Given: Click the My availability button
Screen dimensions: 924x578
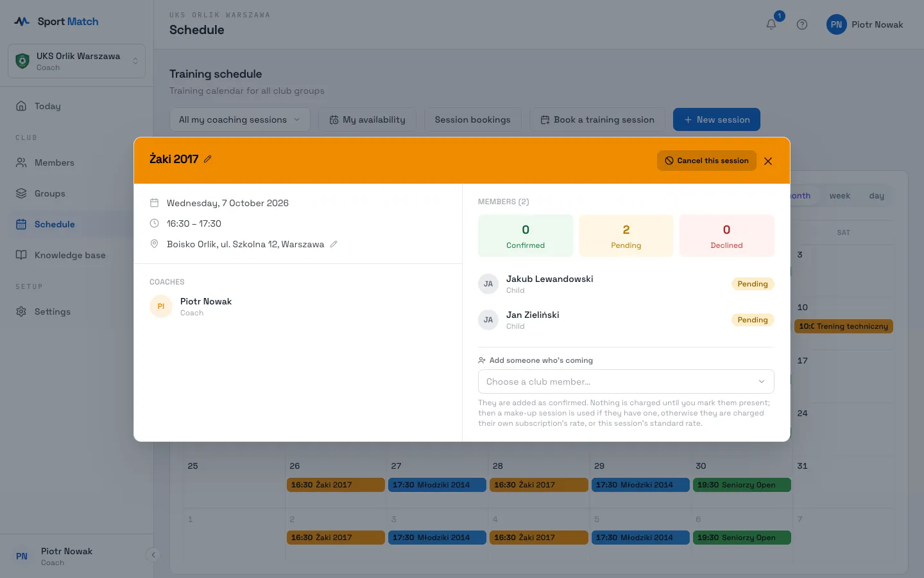Looking at the screenshot, I should click(367, 119).
